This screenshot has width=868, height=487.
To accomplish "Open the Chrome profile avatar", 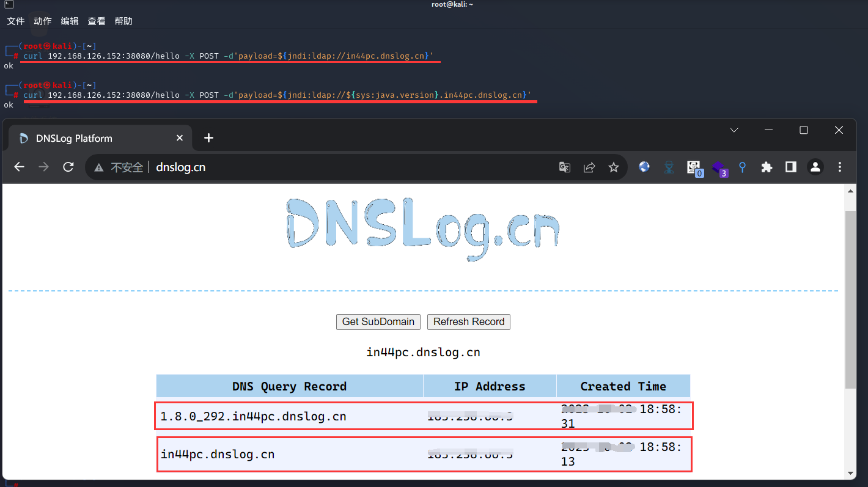I will point(815,167).
